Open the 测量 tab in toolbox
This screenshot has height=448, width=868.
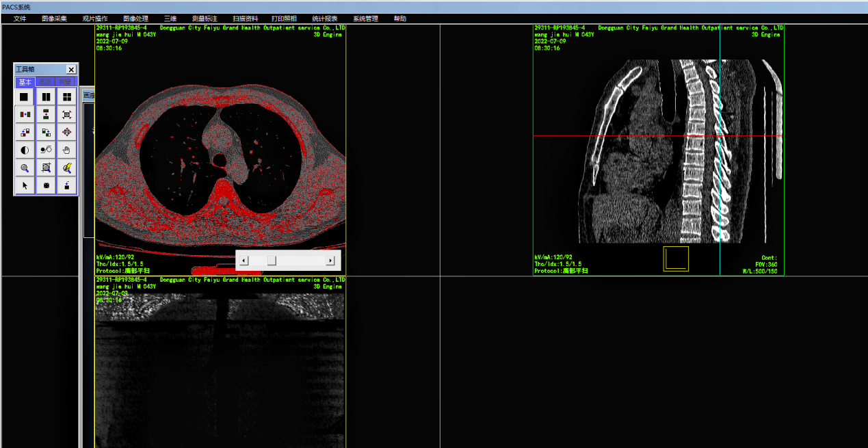(x=66, y=82)
